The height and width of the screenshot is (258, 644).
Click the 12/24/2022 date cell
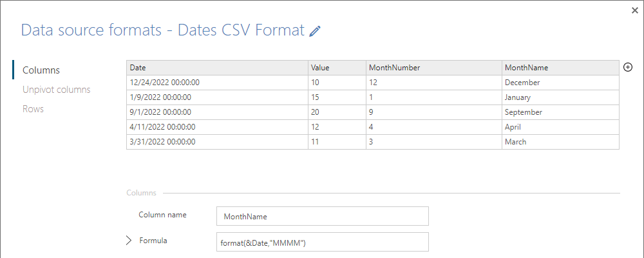click(x=217, y=83)
